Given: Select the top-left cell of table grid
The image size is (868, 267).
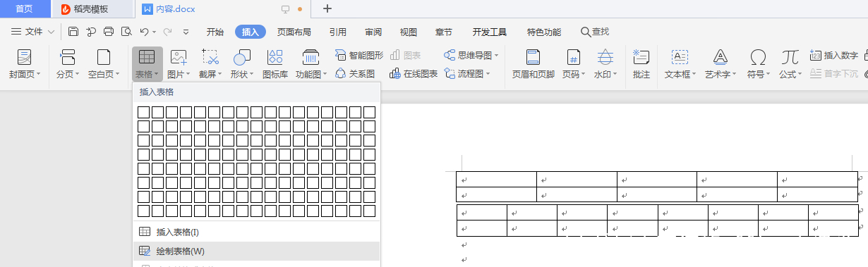Looking at the screenshot, I should tap(143, 112).
